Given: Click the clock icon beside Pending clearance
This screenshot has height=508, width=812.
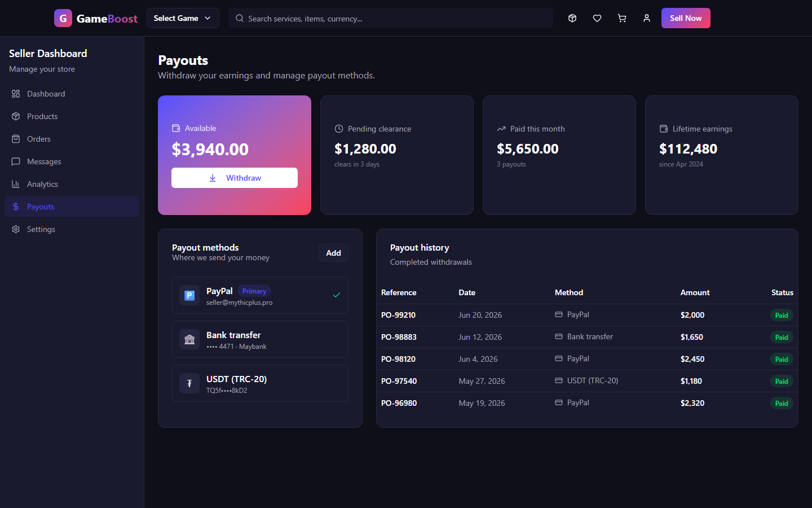Looking at the screenshot, I should (339, 129).
